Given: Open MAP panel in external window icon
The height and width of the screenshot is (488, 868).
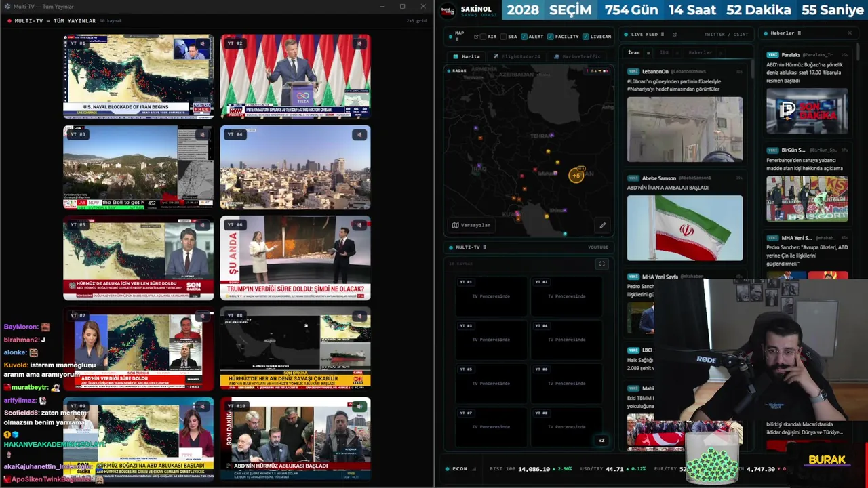Looking at the screenshot, I should 476,36.
